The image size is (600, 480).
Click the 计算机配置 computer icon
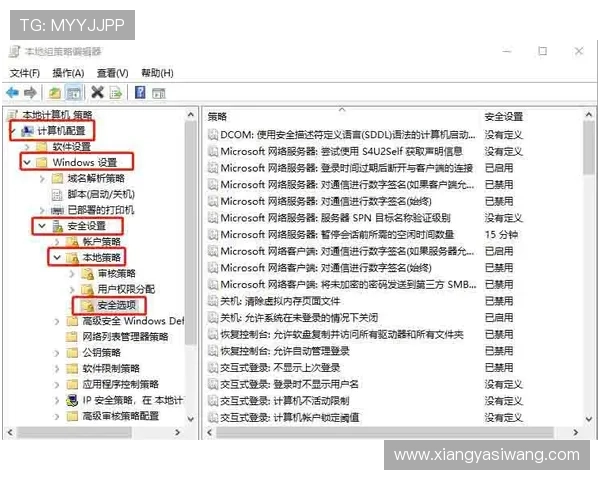[x=27, y=131]
